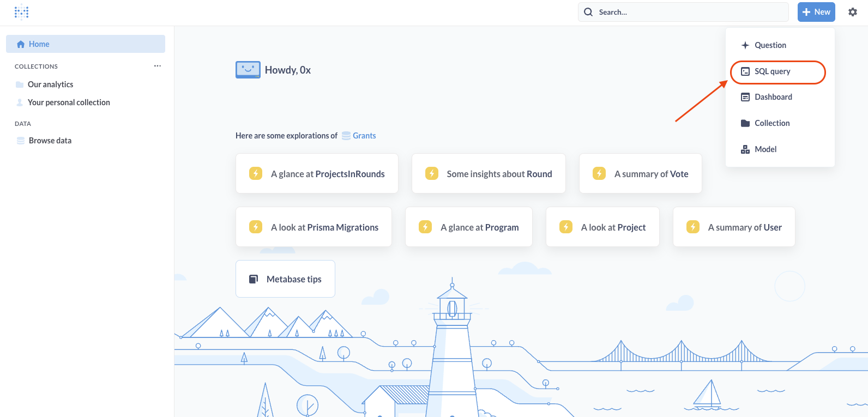868x417 pixels.
Task: Click the Howdy, 0x greeting text
Action: pyautogui.click(x=288, y=70)
